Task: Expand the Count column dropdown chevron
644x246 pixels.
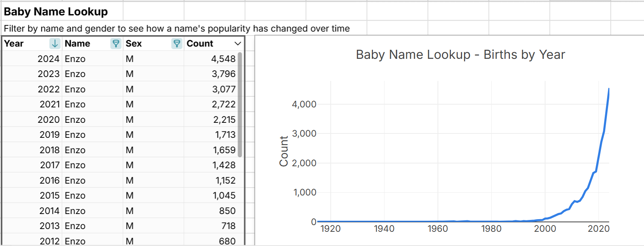Action: tap(237, 43)
